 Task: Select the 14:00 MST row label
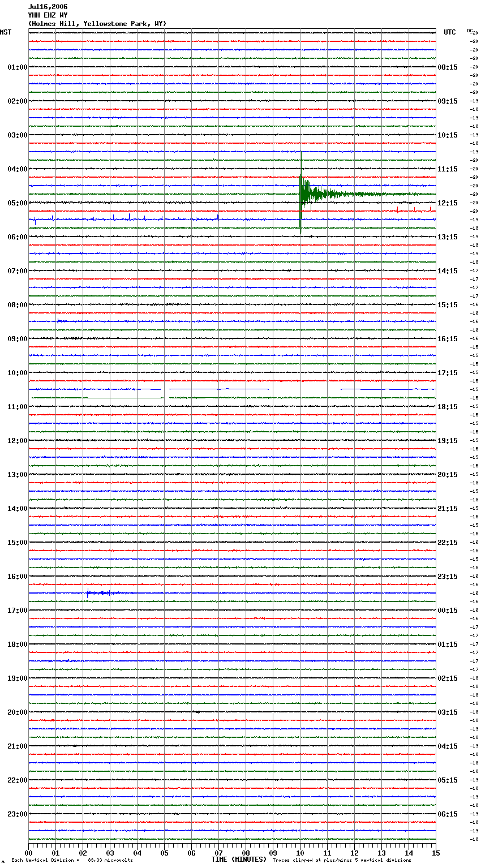(x=18, y=509)
